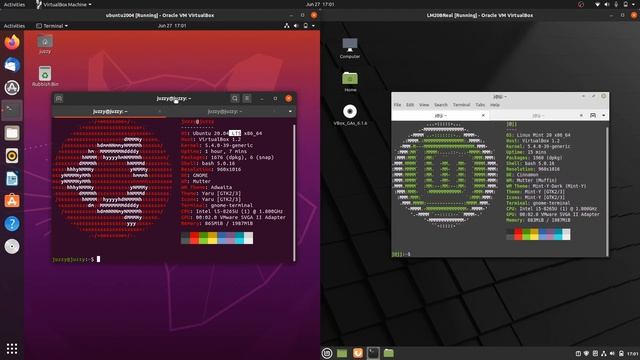Switch to the first tab in Mint terminal
This screenshot has width=640, height=360.
pos(440,116)
